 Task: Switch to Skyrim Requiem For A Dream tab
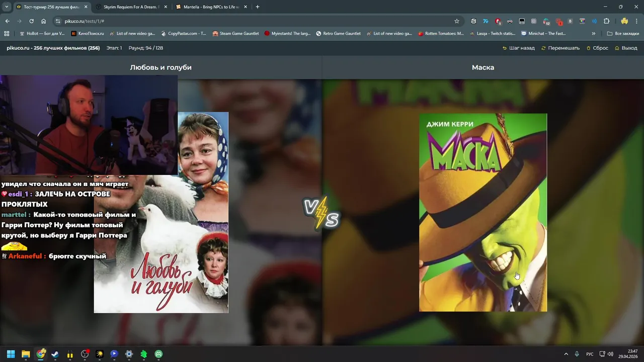132,7
